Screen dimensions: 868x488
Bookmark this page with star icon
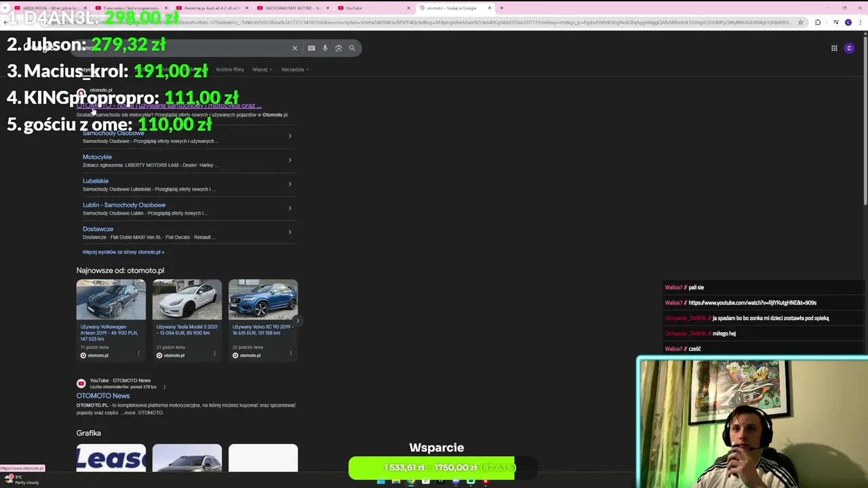tap(801, 22)
